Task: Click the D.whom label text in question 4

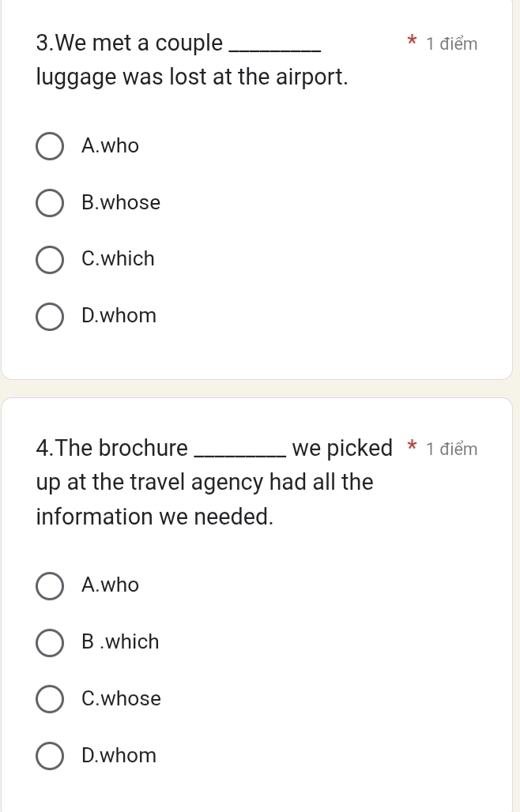Action: coord(119,756)
